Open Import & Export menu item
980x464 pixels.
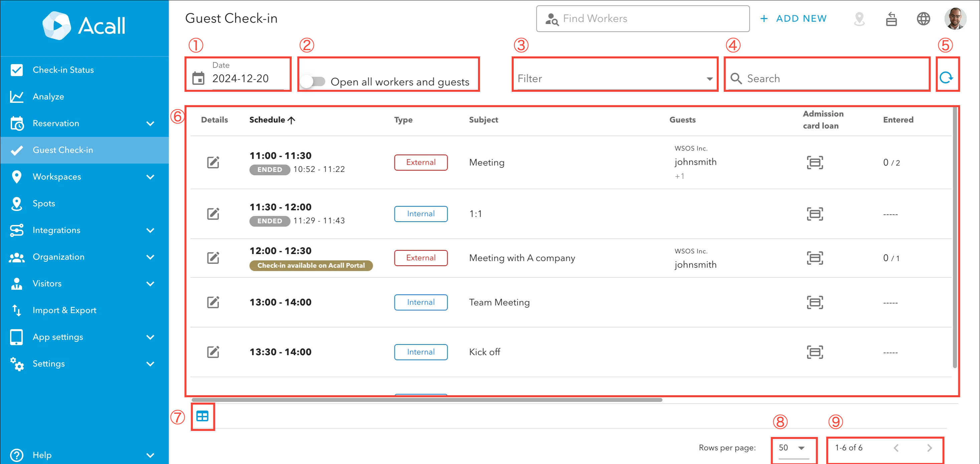point(85,310)
